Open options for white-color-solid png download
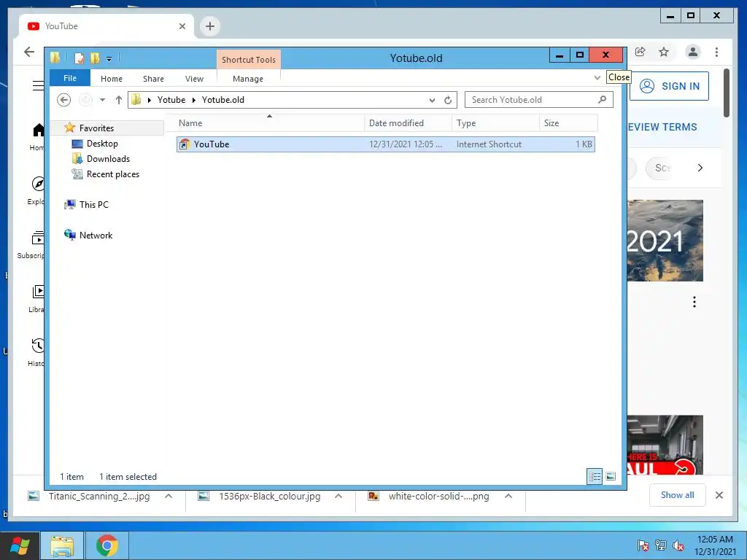Image resolution: width=747 pixels, height=560 pixels. 508,496
